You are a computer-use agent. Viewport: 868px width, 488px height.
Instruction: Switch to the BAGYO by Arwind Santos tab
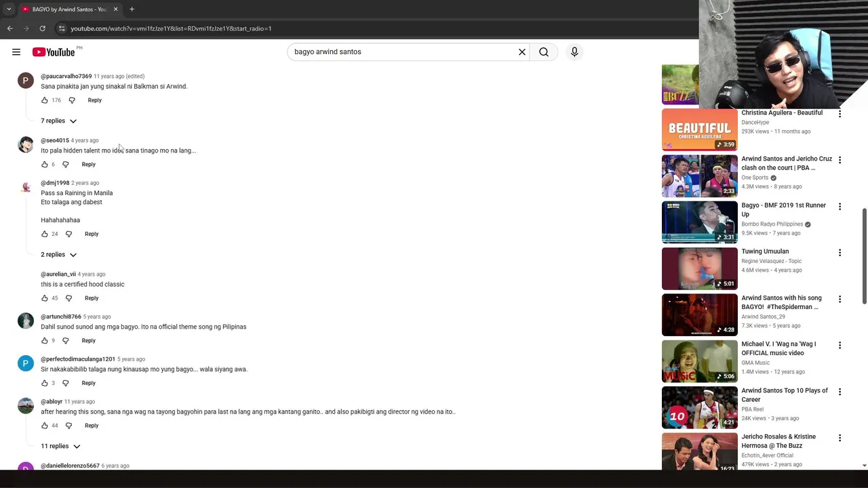[68, 9]
